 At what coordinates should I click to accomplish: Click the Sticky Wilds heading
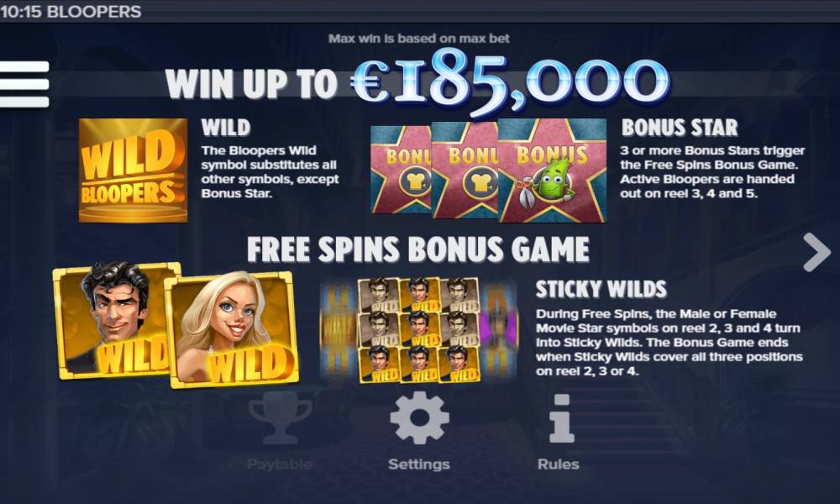coord(601,289)
